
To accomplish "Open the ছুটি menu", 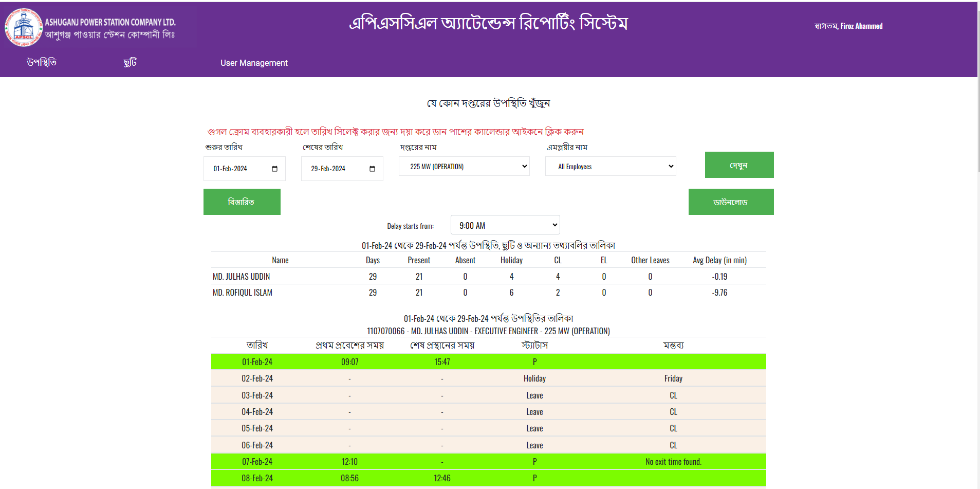I will pos(130,63).
